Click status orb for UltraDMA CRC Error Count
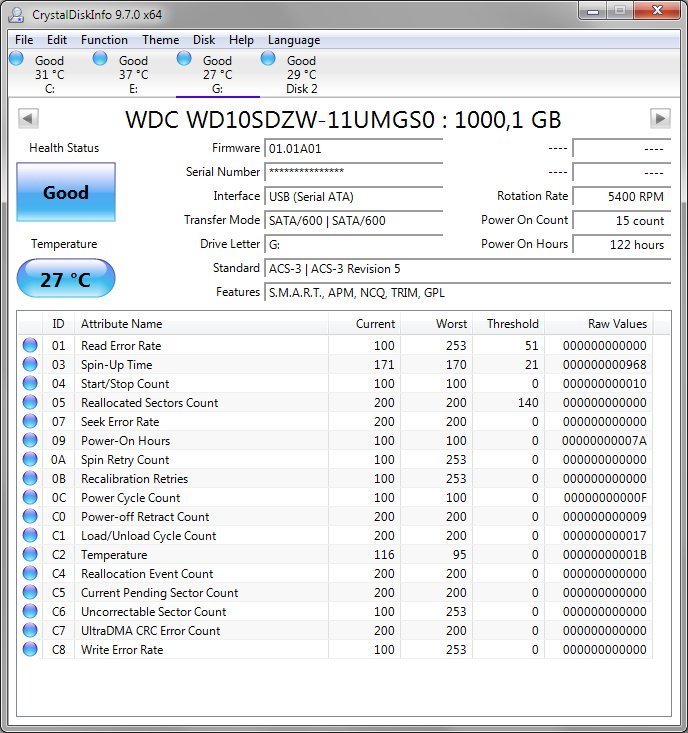Image resolution: width=688 pixels, height=733 pixels. click(30, 630)
